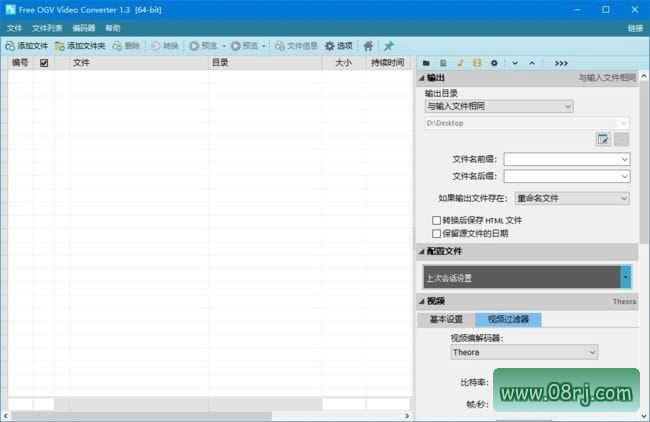
Task: Click the edit output path icon button
Action: pos(603,140)
